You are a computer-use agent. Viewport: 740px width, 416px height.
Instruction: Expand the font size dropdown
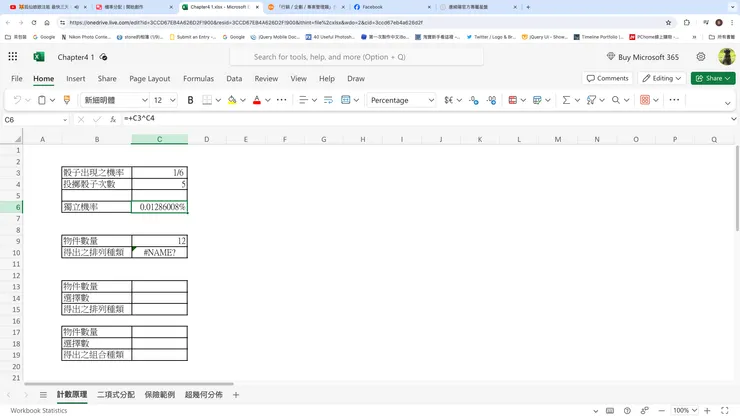pyautogui.click(x=173, y=100)
